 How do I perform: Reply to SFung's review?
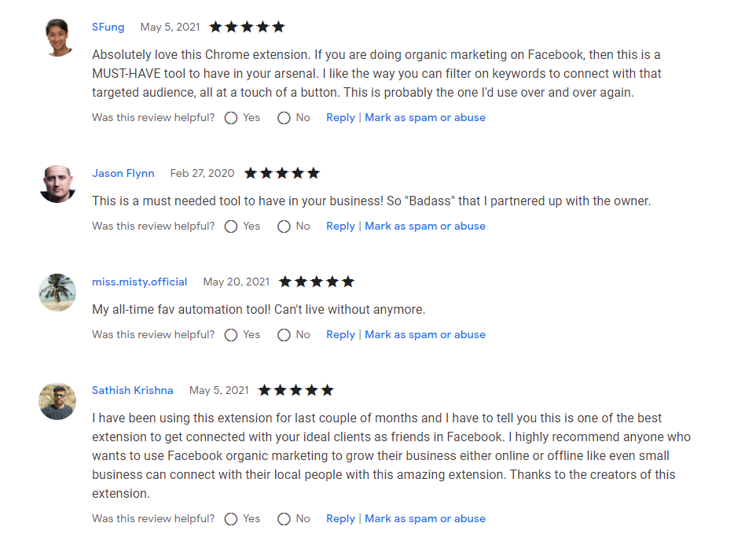click(x=340, y=117)
